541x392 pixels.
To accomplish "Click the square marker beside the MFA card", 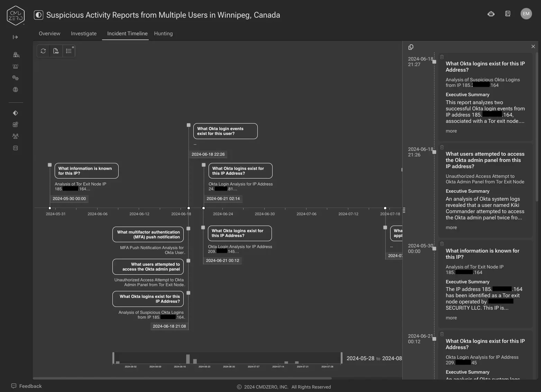I will coord(189,228).
